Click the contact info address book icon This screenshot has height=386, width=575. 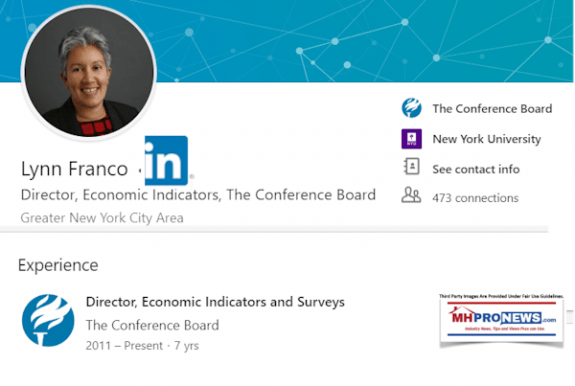(x=411, y=167)
